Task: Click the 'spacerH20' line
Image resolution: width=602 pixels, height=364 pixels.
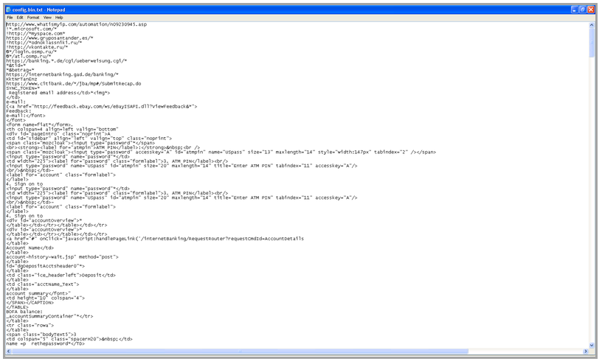Action: tap(69, 339)
